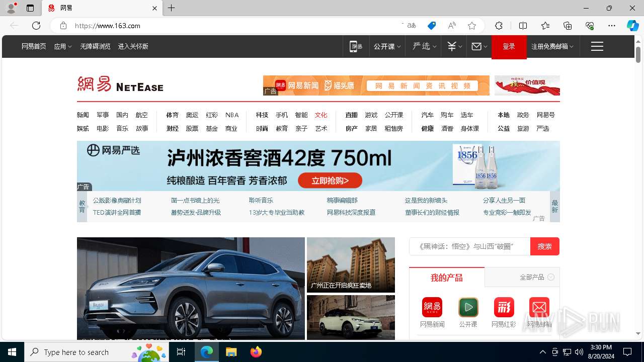Viewport: 644px width, 362px height.
Task: Expand the 全部产品 list
Action: 537,277
